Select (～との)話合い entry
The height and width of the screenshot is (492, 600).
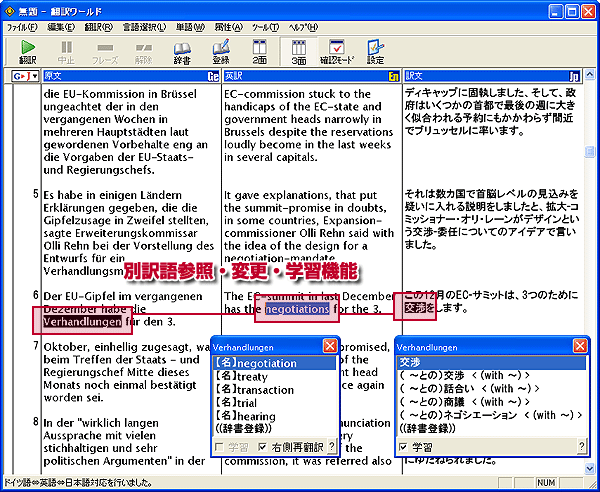[x=492, y=388]
